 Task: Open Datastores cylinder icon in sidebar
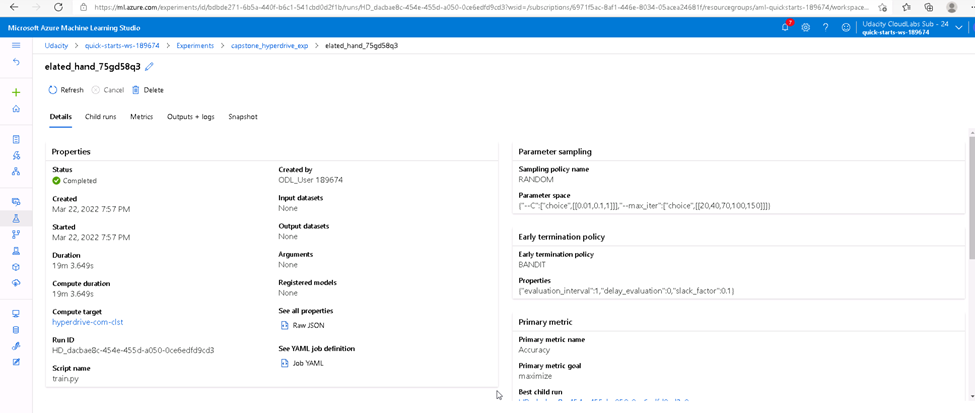point(16,330)
